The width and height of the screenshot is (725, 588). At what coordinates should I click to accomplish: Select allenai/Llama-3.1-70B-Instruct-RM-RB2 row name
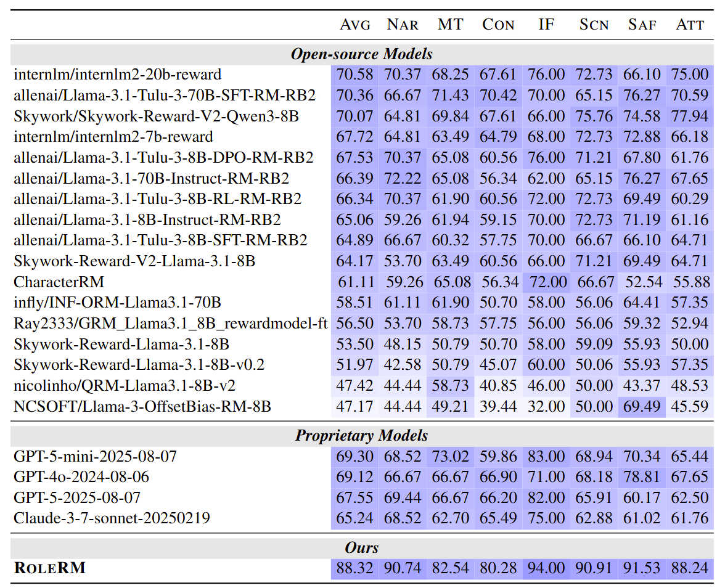(x=151, y=179)
